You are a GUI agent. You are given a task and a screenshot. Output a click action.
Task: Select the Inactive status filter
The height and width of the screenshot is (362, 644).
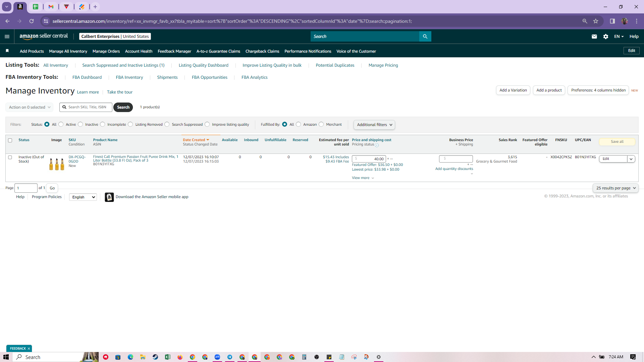pyautogui.click(x=80, y=124)
